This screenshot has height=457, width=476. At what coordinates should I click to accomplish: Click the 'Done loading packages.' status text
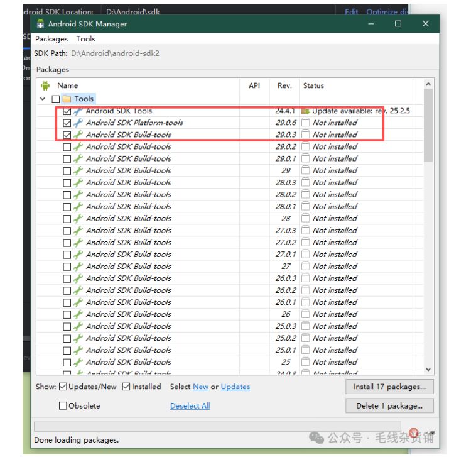(76, 440)
